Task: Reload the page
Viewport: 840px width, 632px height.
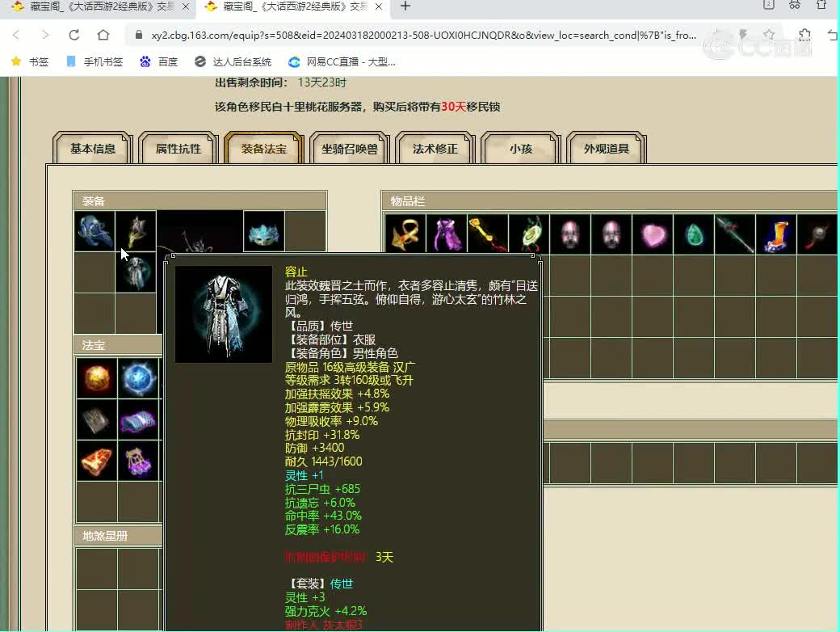Action: [x=74, y=35]
